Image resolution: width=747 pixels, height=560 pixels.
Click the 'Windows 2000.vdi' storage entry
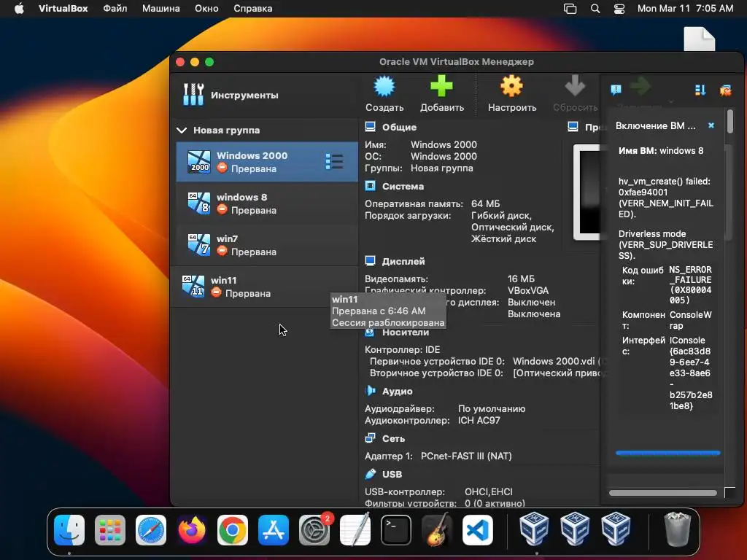click(x=554, y=361)
